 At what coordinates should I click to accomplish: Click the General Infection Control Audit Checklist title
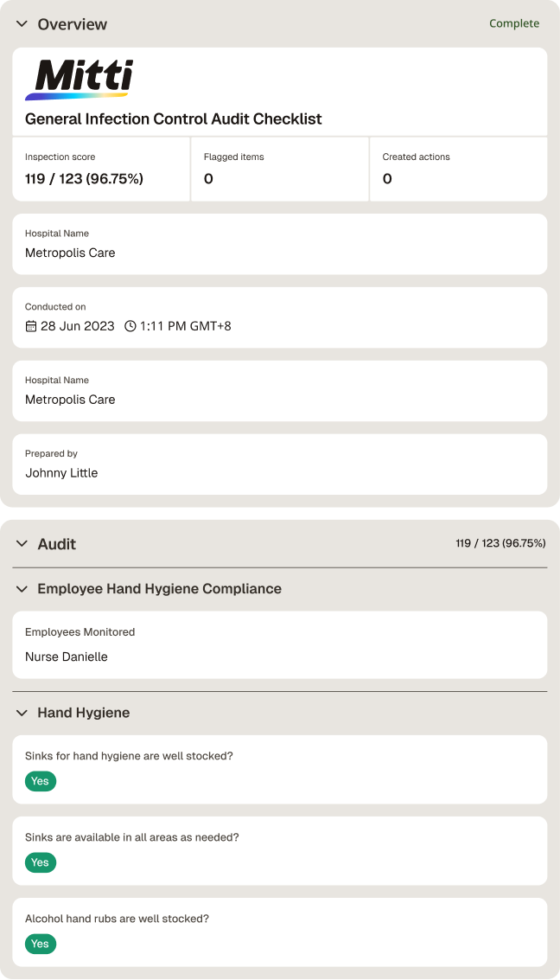click(174, 118)
